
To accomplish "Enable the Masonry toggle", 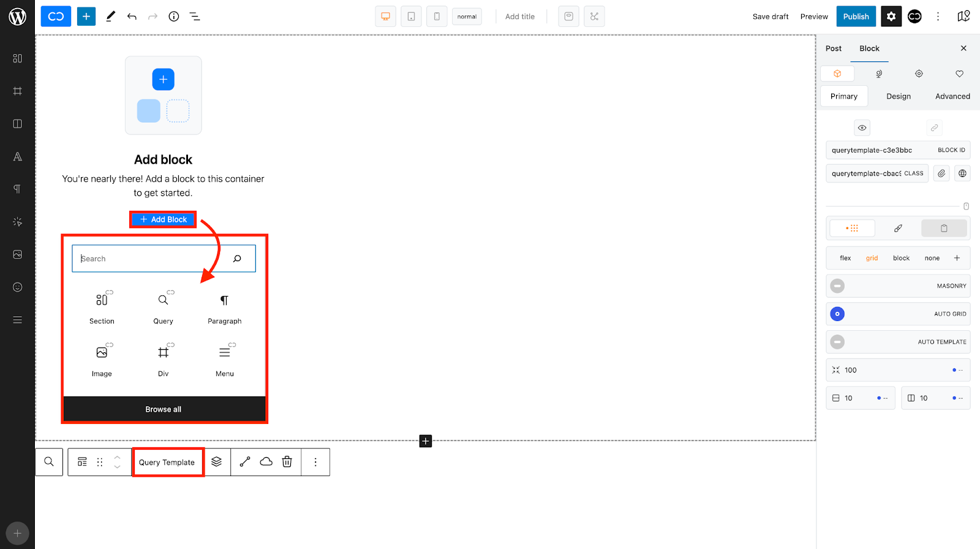I will click(x=837, y=286).
